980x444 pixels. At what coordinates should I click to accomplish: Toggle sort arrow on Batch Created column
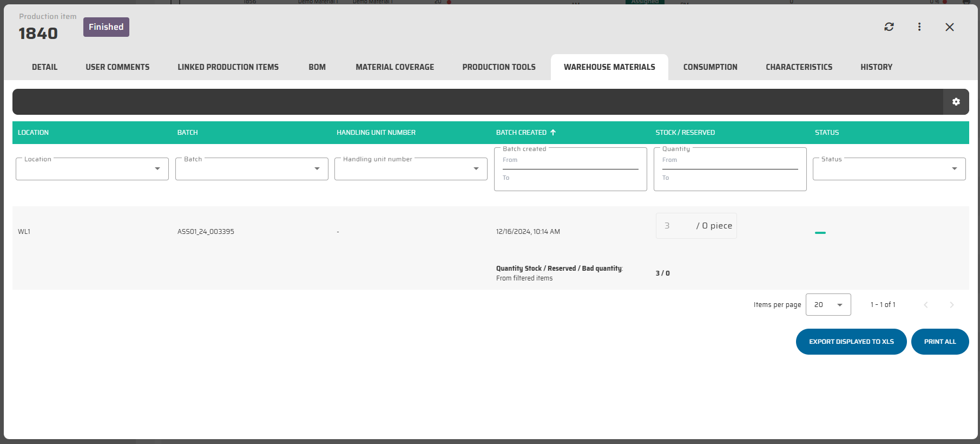(553, 133)
